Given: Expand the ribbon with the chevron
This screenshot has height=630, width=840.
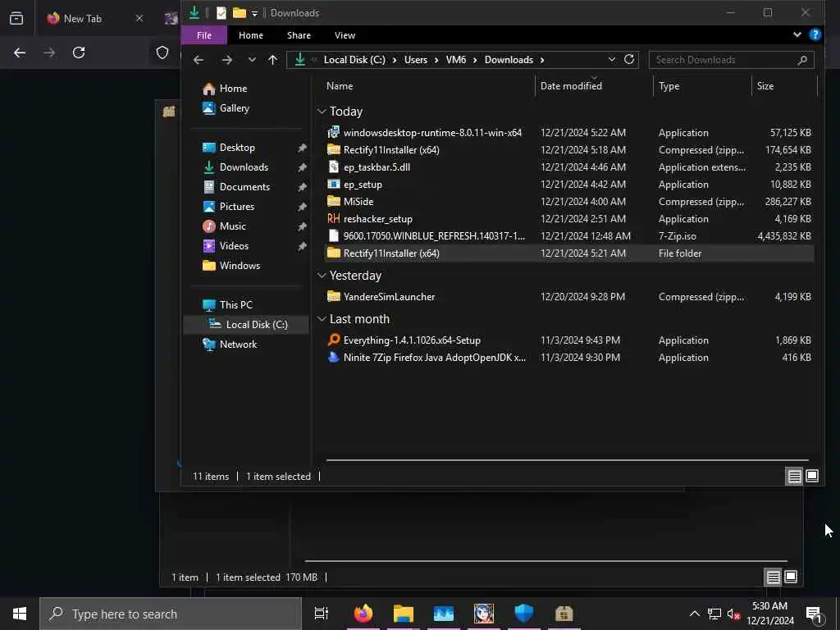Looking at the screenshot, I should [x=797, y=34].
